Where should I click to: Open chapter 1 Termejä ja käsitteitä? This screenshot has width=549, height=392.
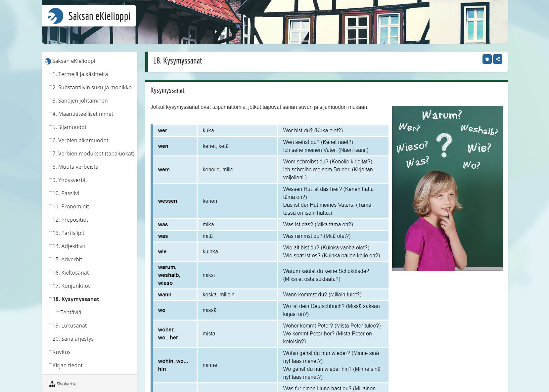pyautogui.click(x=80, y=74)
